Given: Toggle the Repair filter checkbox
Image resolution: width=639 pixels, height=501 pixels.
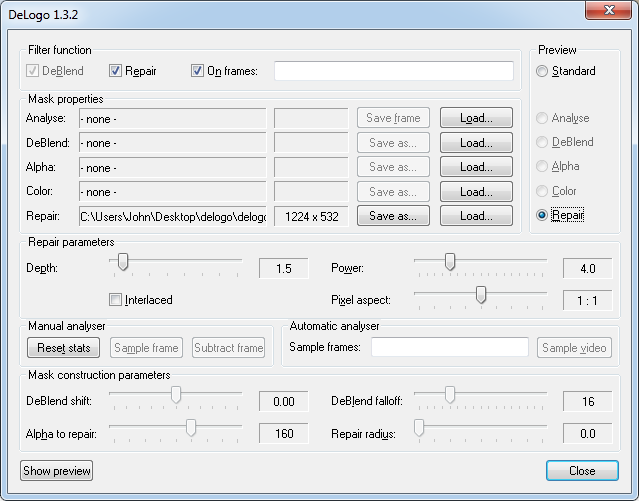Looking at the screenshot, I should 117,71.
